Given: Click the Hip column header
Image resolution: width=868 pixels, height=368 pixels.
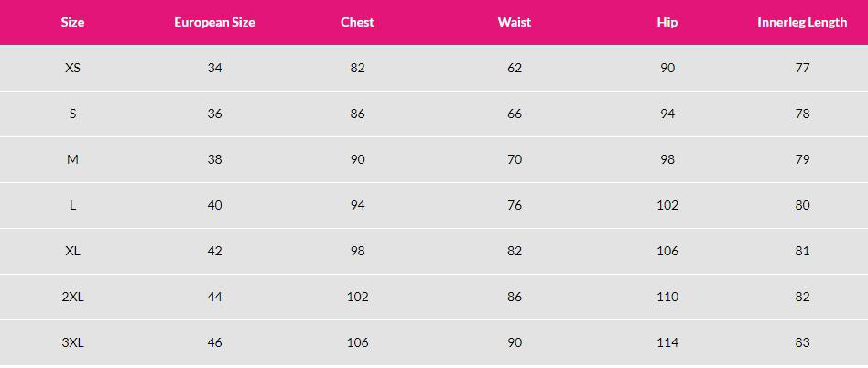Looking at the screenshot, I should click(667, 22).
